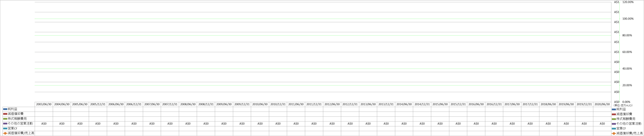
Task: Select the 2007/12/31 date column header
Action: [x=170, y=104]
